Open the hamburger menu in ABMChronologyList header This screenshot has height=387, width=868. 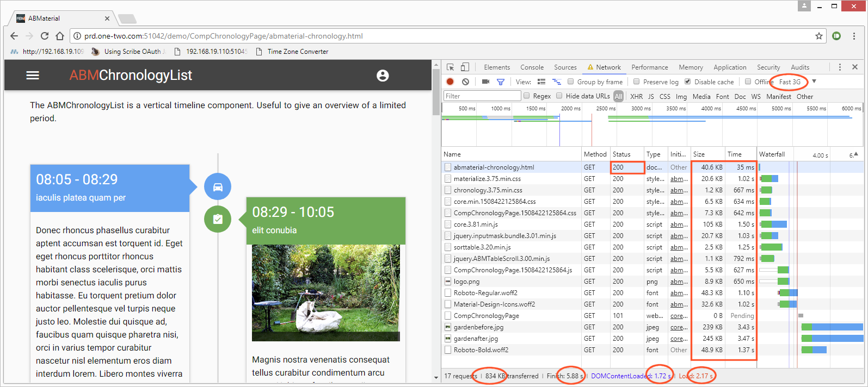point(33,76)
